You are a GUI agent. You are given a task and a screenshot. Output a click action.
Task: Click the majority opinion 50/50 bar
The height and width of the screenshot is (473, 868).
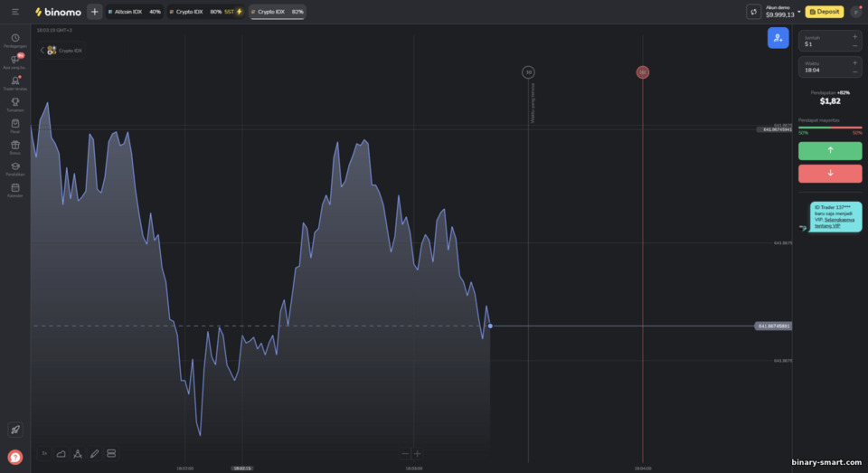(x=830, y=128)
